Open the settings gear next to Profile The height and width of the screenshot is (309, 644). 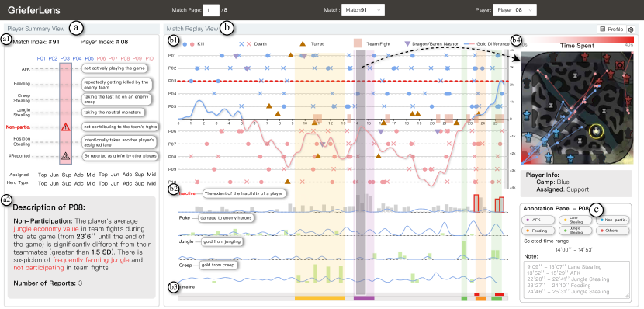click(x=632, y=30)
